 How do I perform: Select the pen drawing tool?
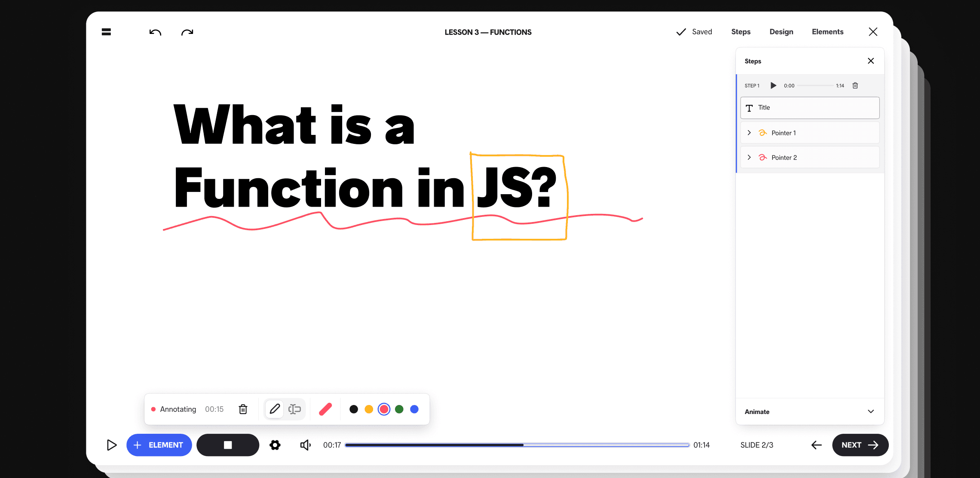[275, 409]
